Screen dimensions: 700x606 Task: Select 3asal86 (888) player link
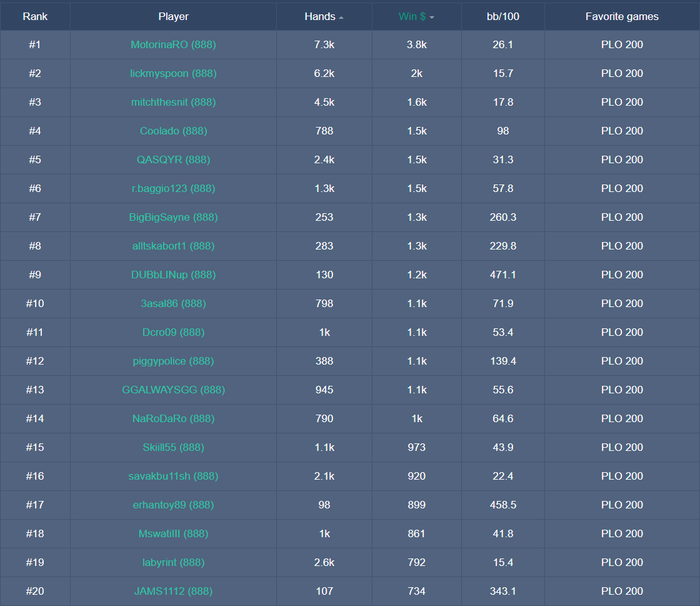(173, 304)
